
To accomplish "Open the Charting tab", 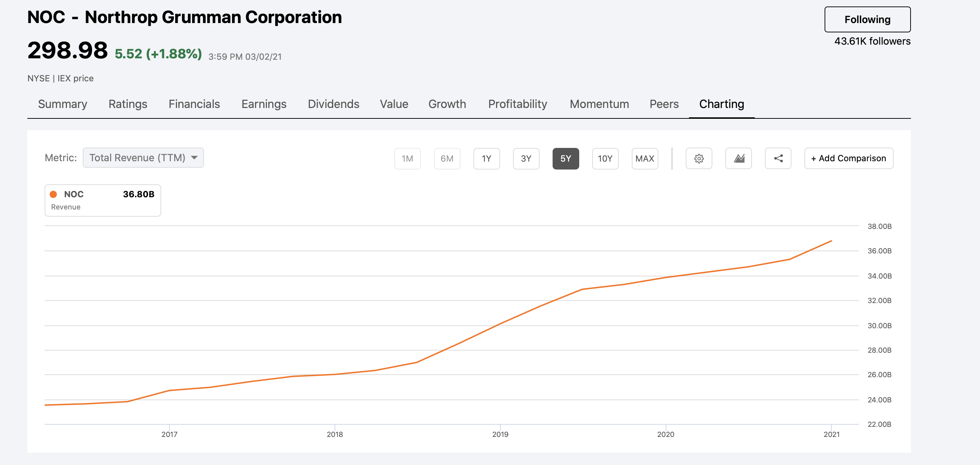I will (722, 104).
